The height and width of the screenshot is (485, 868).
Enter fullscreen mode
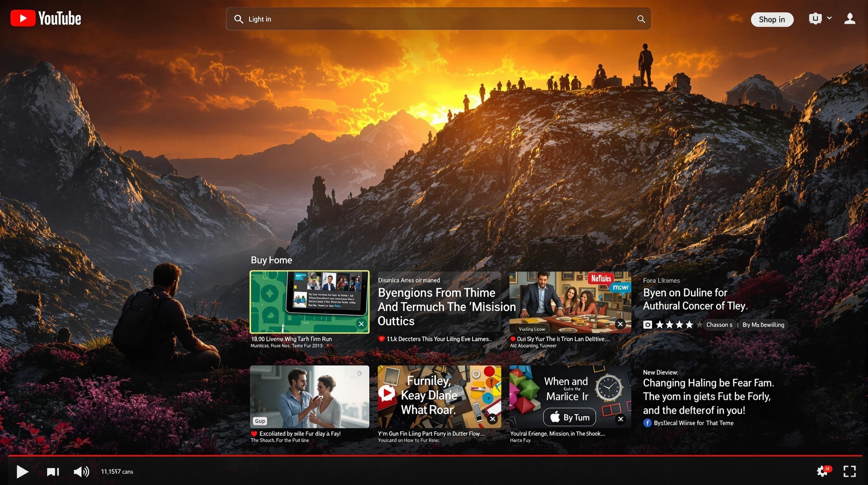pyautogui.click(x=849, y=471)
